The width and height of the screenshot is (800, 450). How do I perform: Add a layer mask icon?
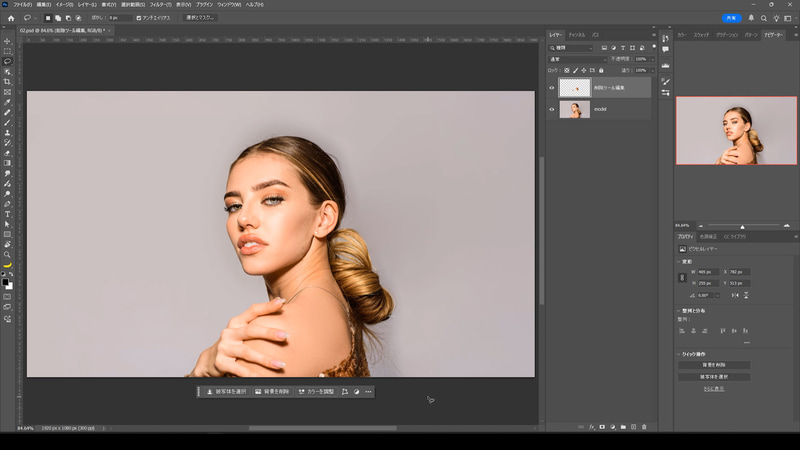point(602,427)
